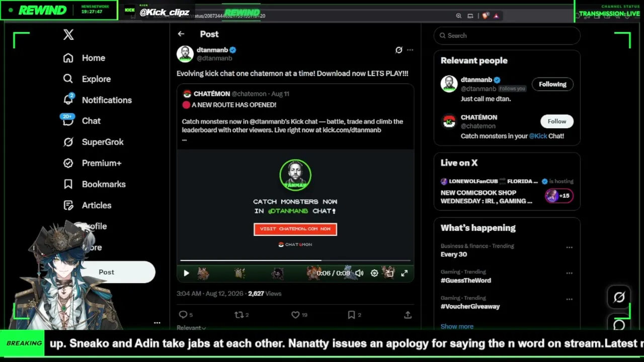The height and width of the screenshot is (362, 644).
Task: Click the video progress bar
Action: [295, 261]
